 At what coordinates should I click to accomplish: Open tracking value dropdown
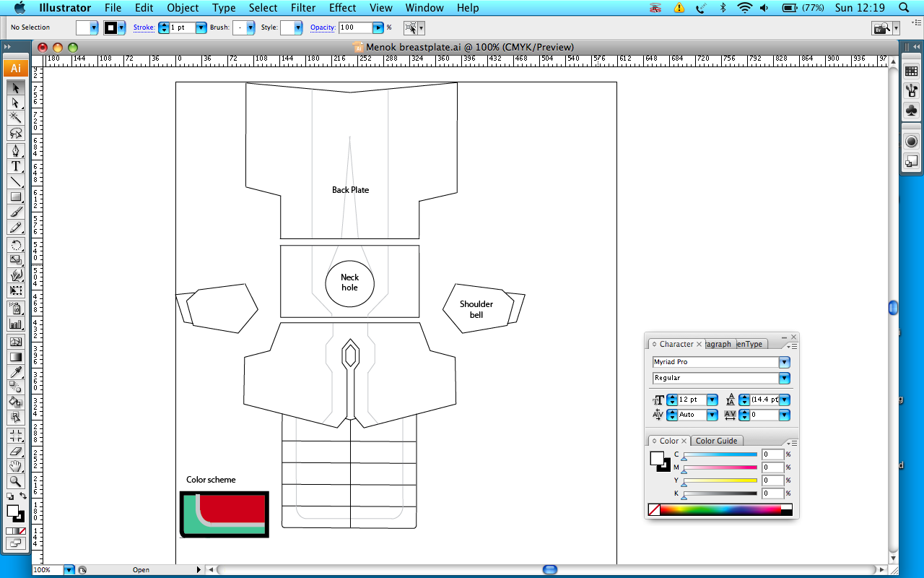785,415
